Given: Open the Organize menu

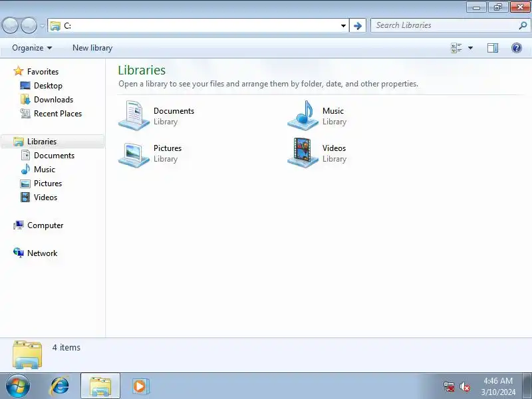Looking at the screenshot, I should (x=32, y=48).
